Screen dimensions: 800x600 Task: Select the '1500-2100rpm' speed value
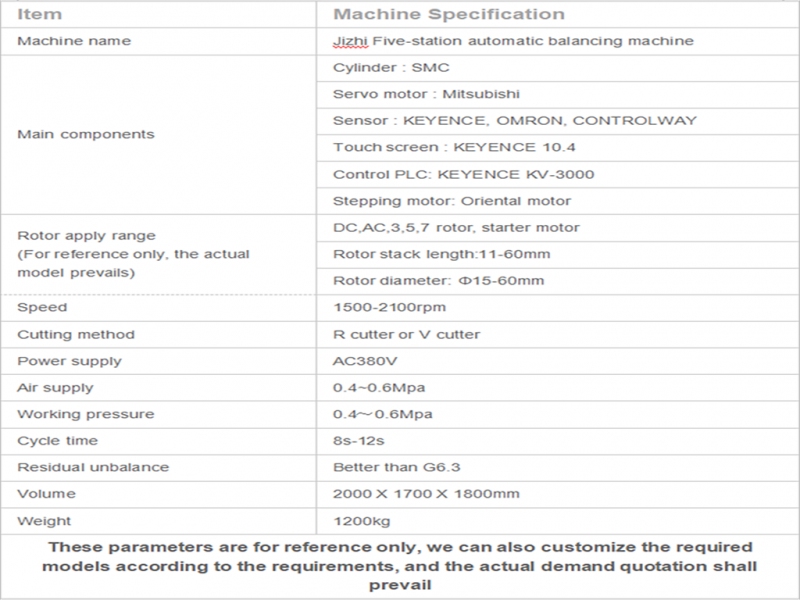(x=389, y=308)
